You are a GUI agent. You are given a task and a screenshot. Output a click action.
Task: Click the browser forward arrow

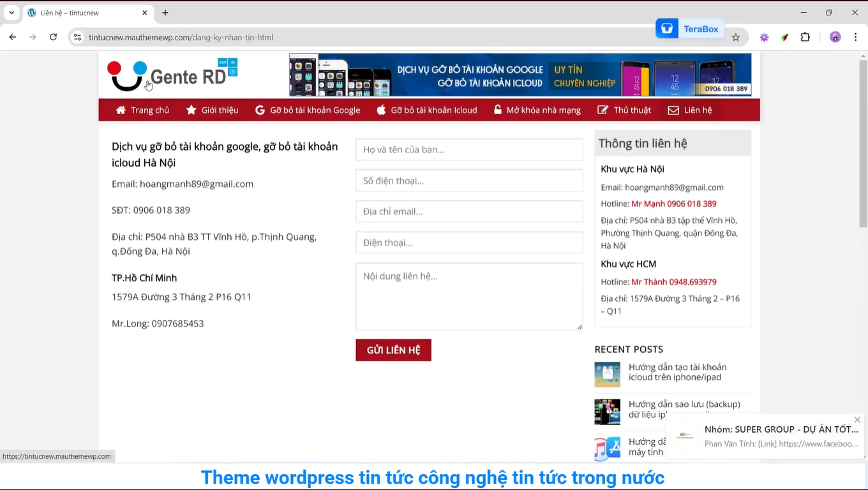(x=33, y=37)
